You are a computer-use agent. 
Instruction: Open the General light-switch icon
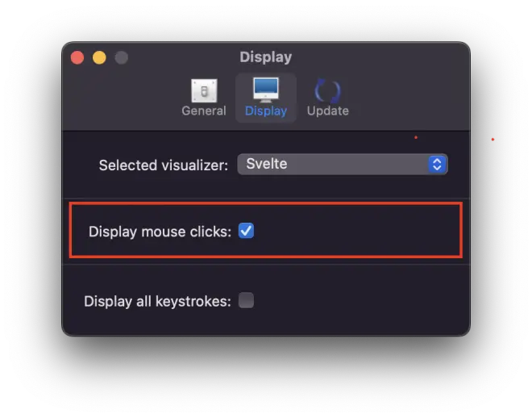pos(204,90)
